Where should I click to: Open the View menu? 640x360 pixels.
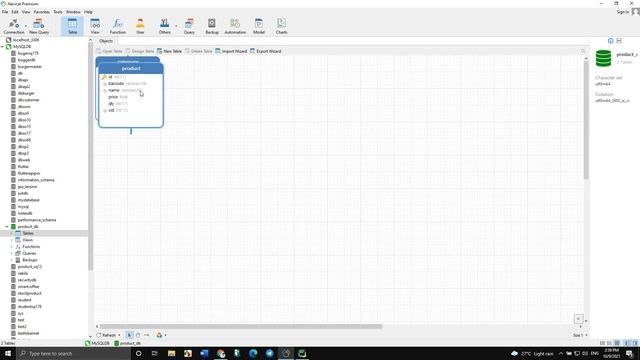26,12
